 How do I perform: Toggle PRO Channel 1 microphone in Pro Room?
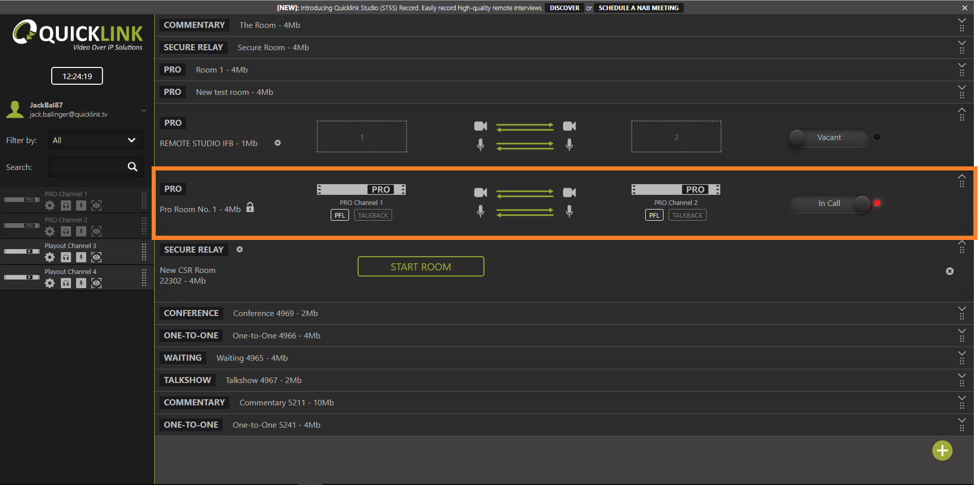(480, 211)
